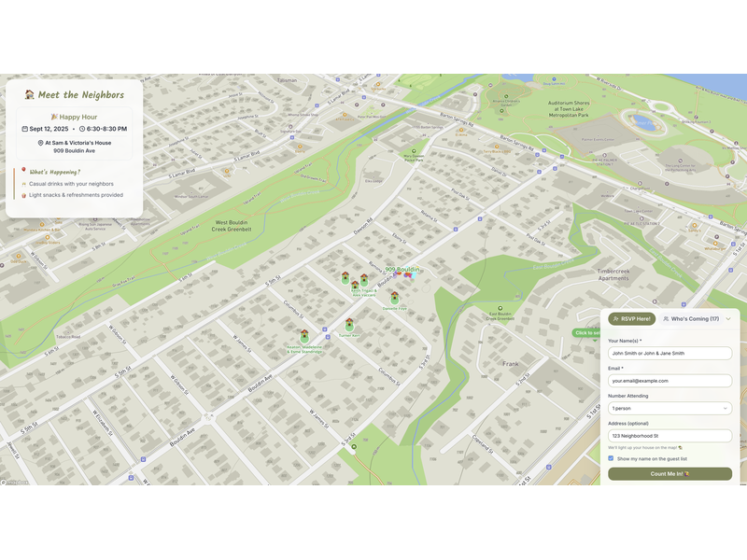Viewport: 747px width, 560px height.
Task: Collapse the RSVP panel using its chevron
Action: (728, 318)
